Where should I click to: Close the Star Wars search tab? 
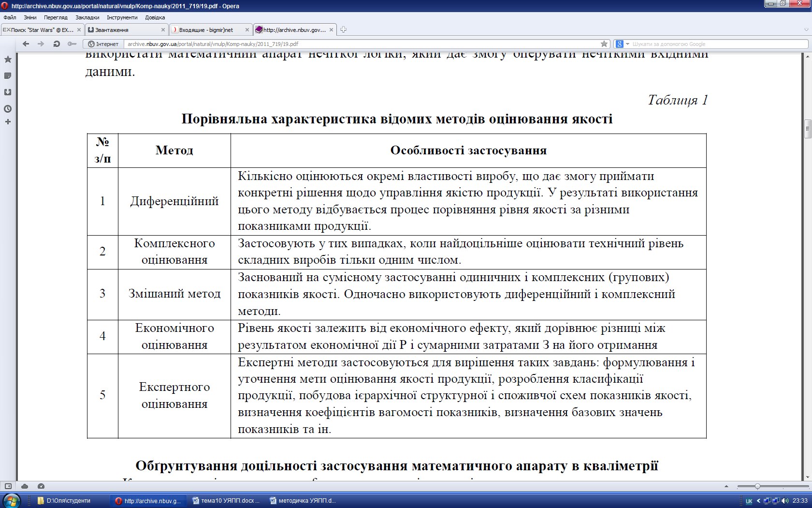click(79, 30)
